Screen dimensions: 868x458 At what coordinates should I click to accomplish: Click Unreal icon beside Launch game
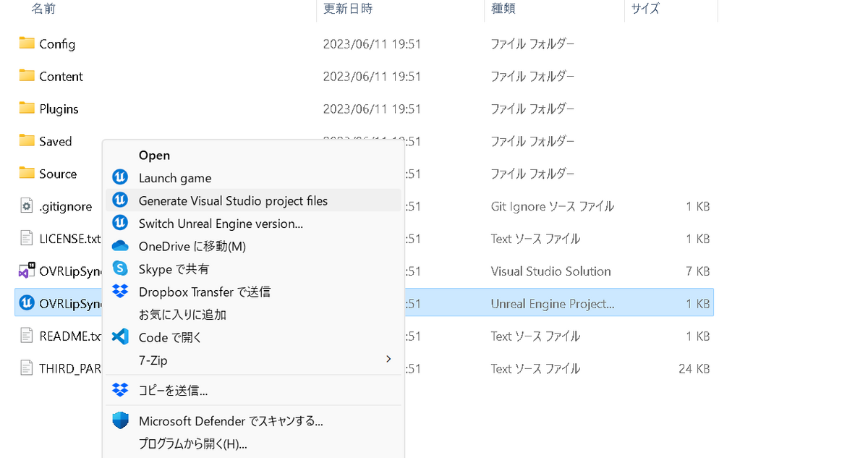(120, 177)
